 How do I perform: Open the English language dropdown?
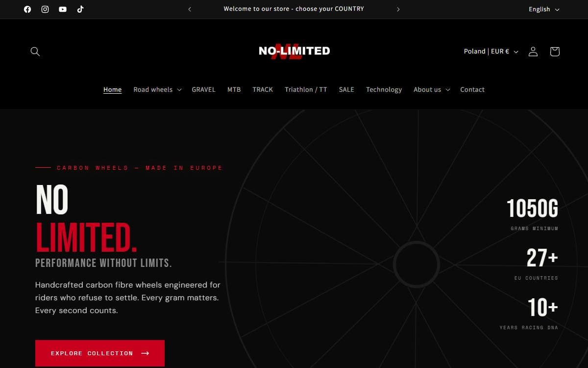[544, 9]
